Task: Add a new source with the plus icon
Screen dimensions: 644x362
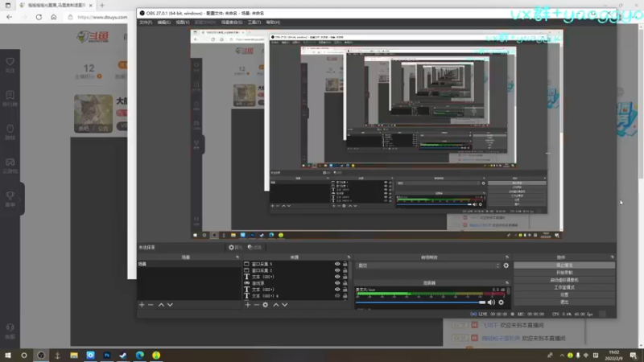Action: 248,305
